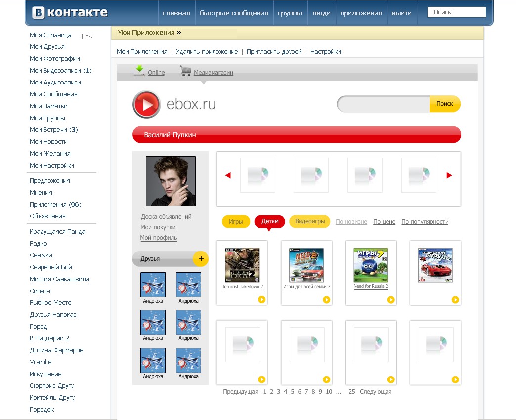The image size is (516, 420).
Task: Open Крадущаяся Панда app link
Action: (57, 232)
